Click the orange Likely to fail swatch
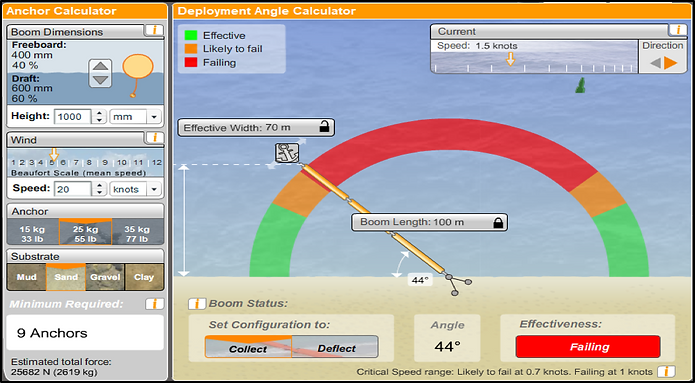695x383 pixels. 192,49
